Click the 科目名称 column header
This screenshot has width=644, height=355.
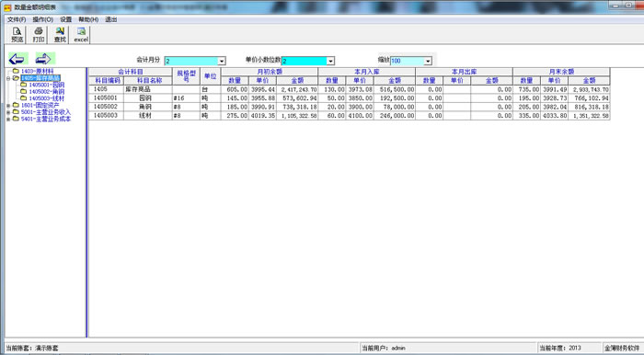tap(148, 80)
